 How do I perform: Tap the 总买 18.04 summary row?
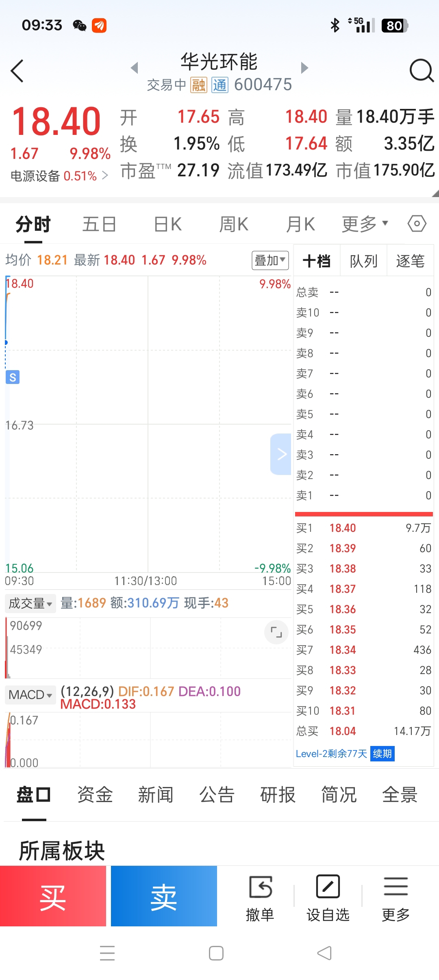coord(363,731)
